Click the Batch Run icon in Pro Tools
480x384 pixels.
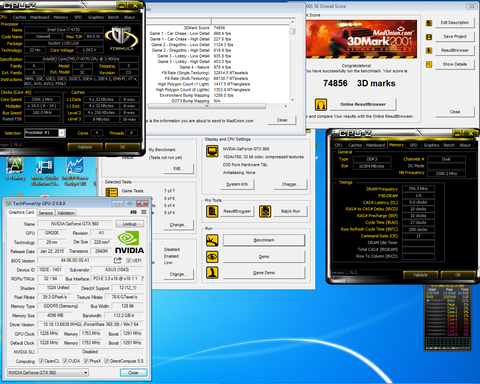pyautogui.click(x=265, y=211)
